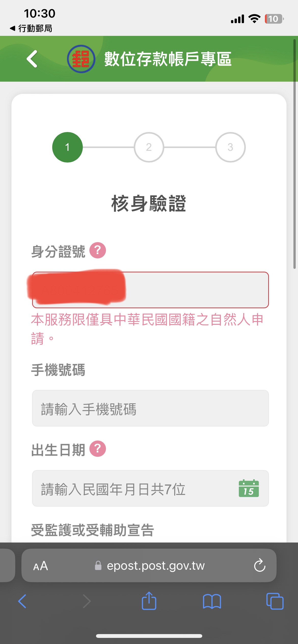The image size is (298, 644).
Task: Open help for 身分證號 field
Action: click(98, 251)
